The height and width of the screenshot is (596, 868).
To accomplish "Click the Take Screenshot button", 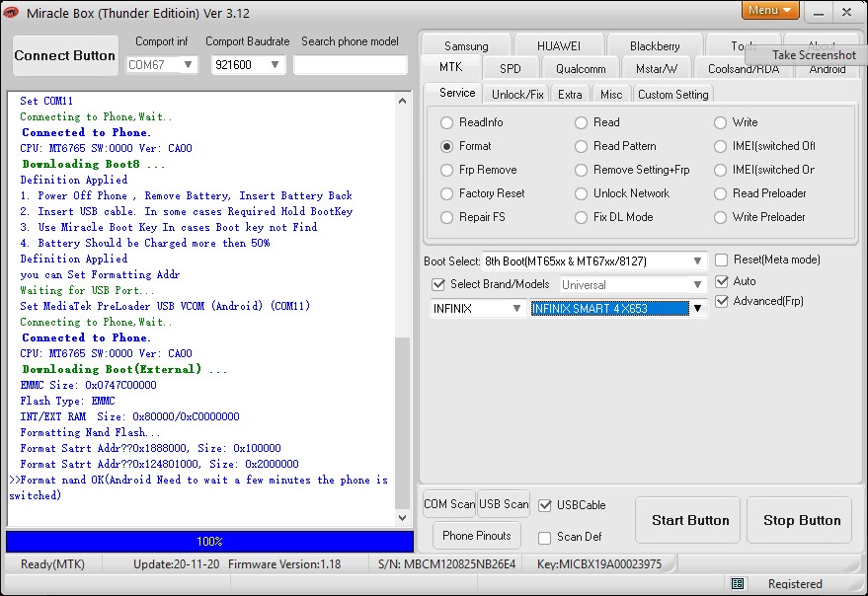I will pyautogui.click(x=807, y=55).
